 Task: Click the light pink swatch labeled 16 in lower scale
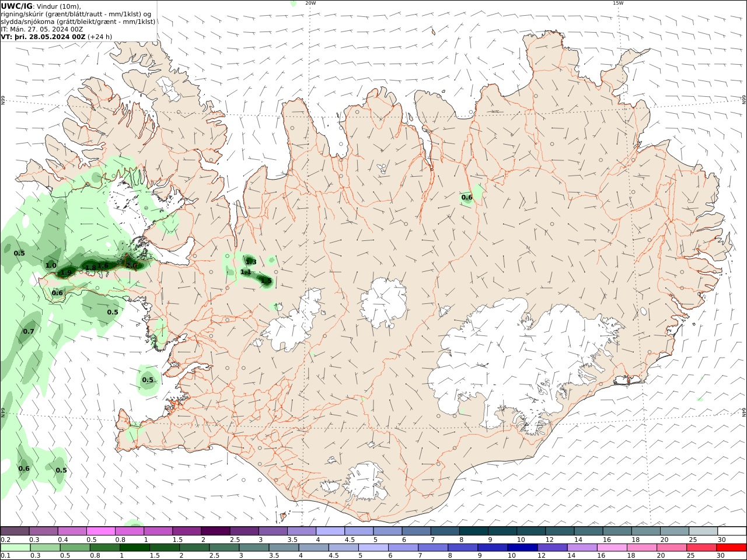(612, 548)
